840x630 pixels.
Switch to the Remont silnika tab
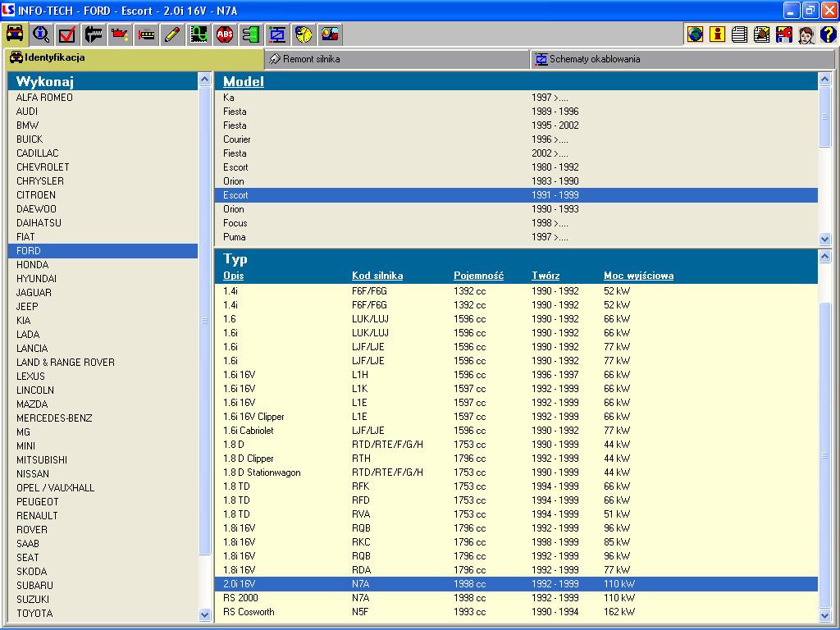click(310, 59)
